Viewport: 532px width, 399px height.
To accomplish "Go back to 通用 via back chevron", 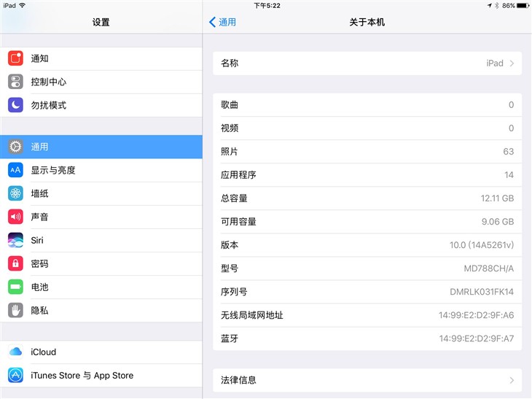I will (x=222, y=22).
